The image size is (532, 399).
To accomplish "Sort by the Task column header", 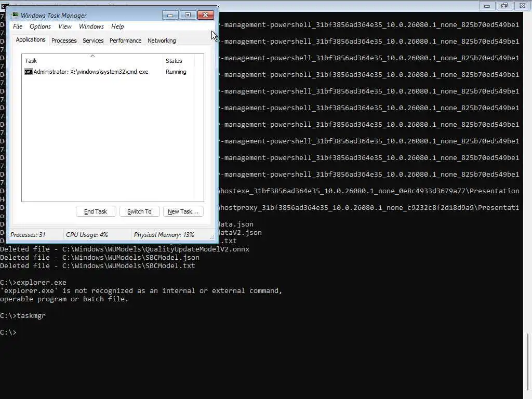I will coord(92,61).
